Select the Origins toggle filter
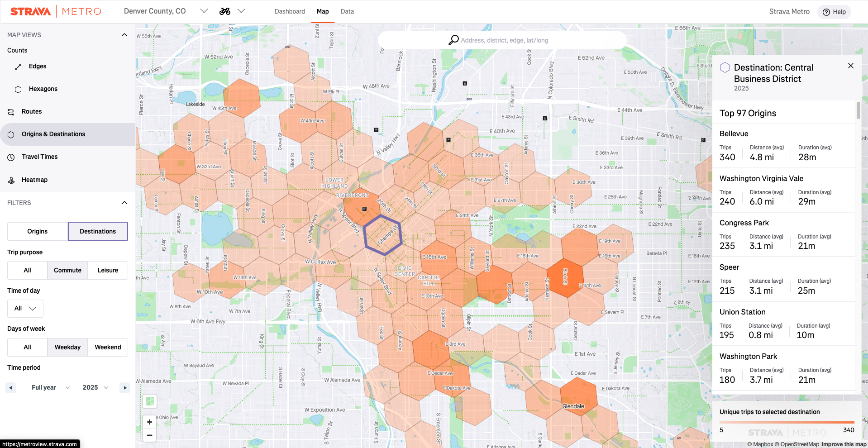Viewport: 868px width, 448px height. 38,231
